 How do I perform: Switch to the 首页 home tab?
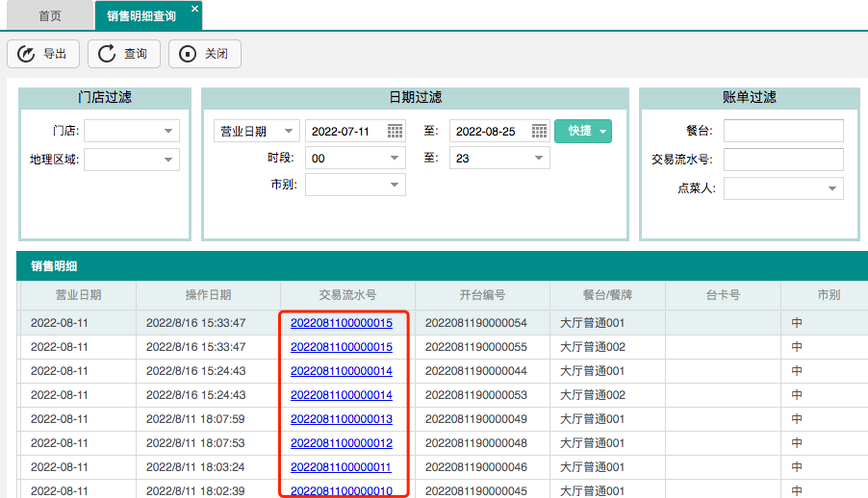[50, 15]
